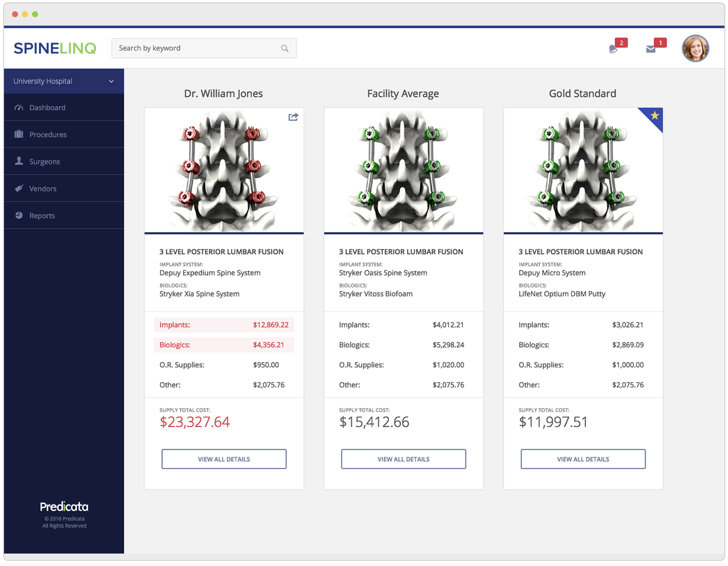Click the Surgeons person icon
The image size is (728, 566).
pyautogui.click(x=19, y=161)
